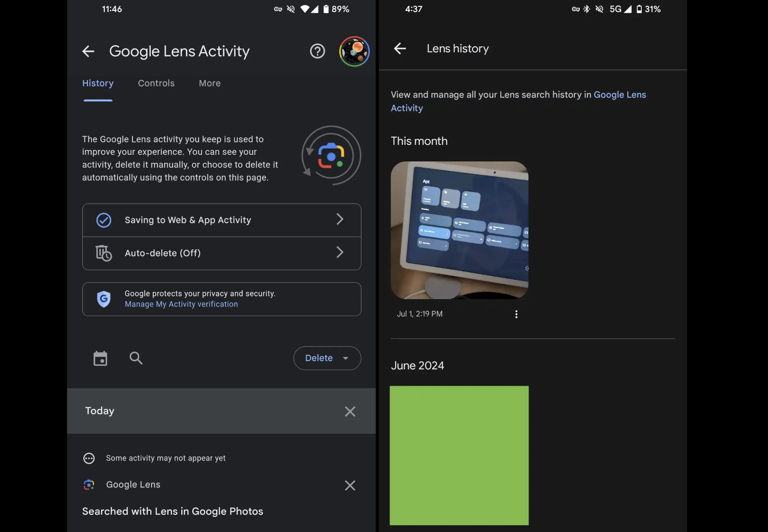Switch to the More tab

point(210,83)
